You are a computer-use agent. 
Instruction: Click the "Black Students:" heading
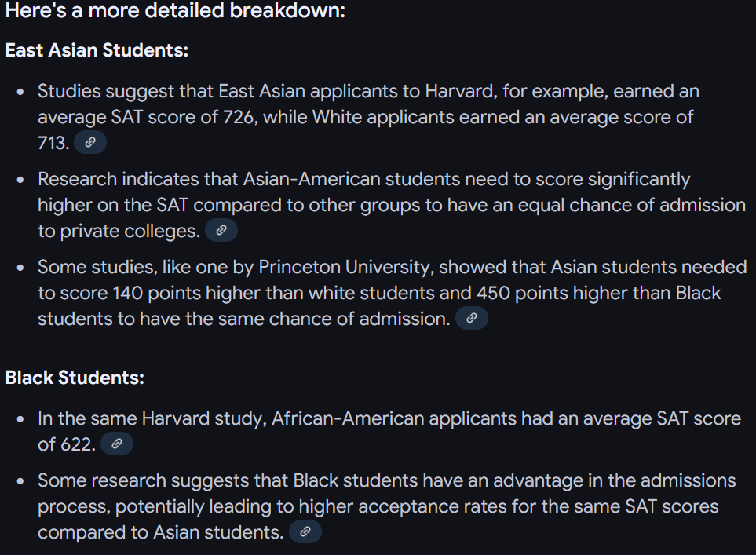click(75, 378)
